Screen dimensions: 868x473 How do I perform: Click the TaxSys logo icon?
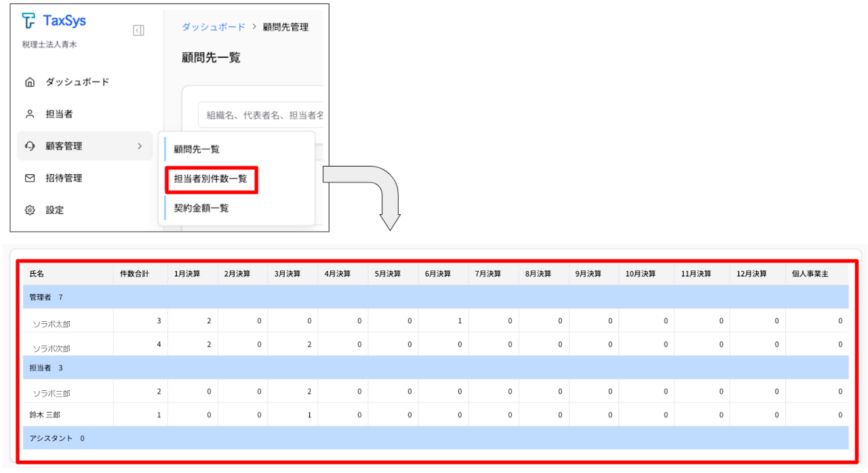click(x=28, y=21)
